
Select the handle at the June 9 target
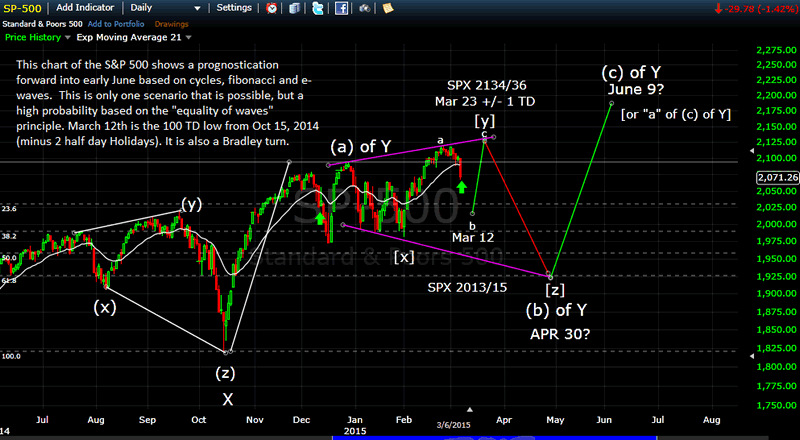(611, 103)
